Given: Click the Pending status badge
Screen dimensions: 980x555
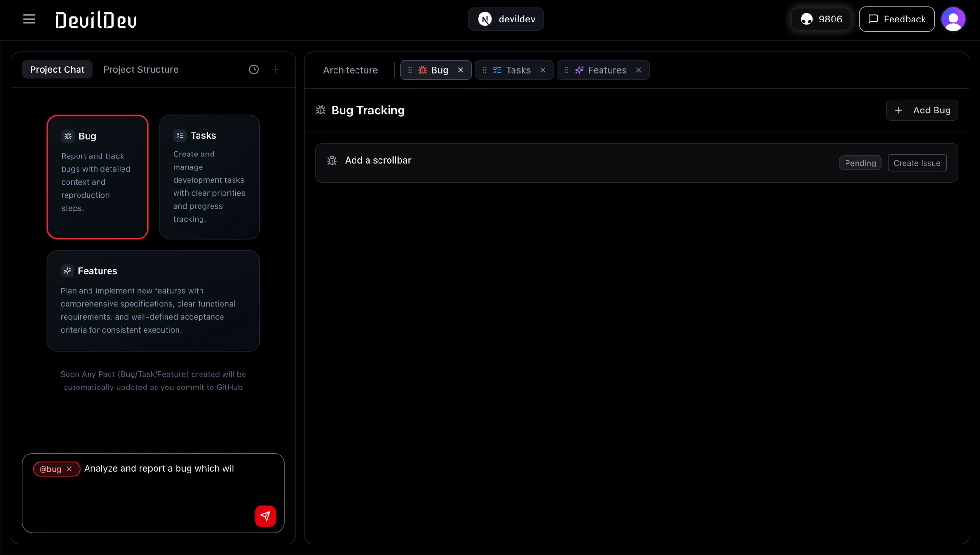Looking at the screenshot, I should tap(859, 163).
